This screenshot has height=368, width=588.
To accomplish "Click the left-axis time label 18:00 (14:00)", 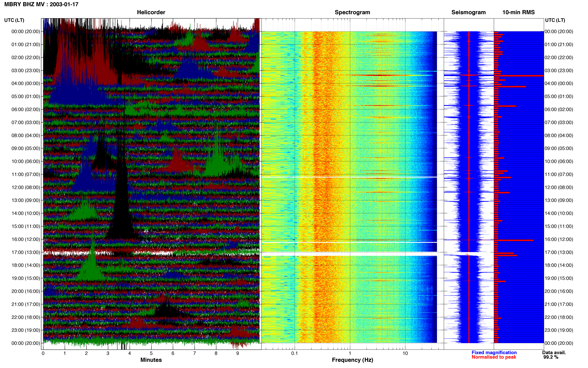I will point(26,265).
